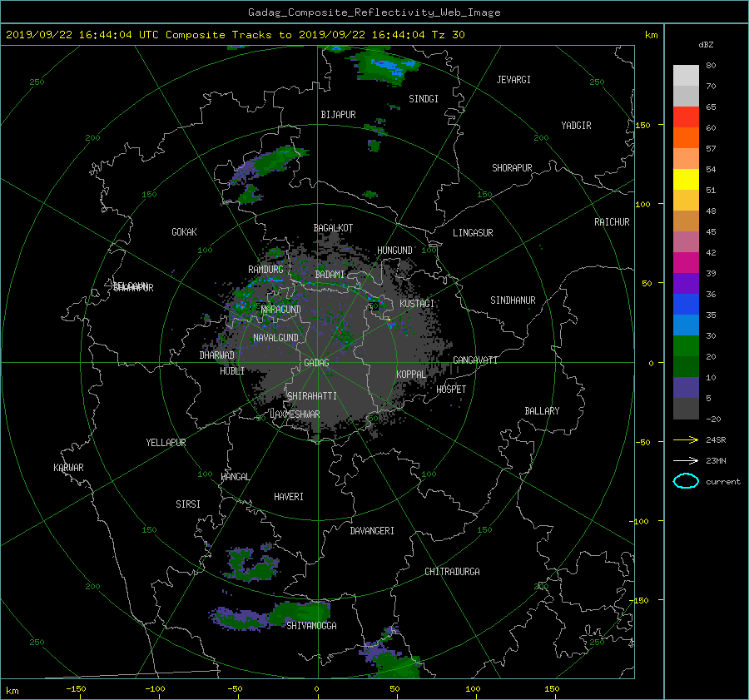Click the DAVANGERI city label
The width and height of the screenshot is (749, 700).
(x=372, y=531)
